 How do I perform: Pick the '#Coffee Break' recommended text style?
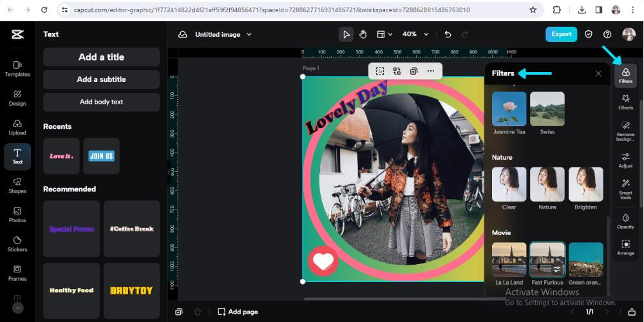point(131,229)
